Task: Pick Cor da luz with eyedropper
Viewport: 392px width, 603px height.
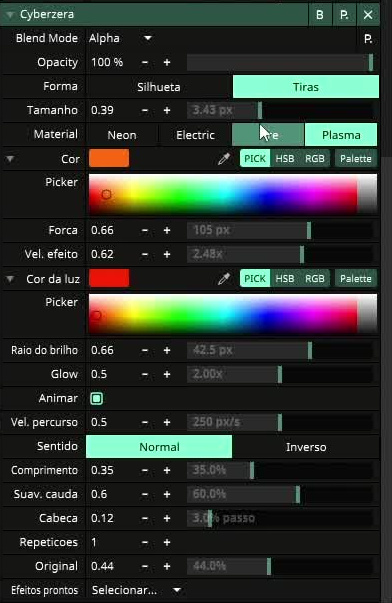Action: pos(224,278)
